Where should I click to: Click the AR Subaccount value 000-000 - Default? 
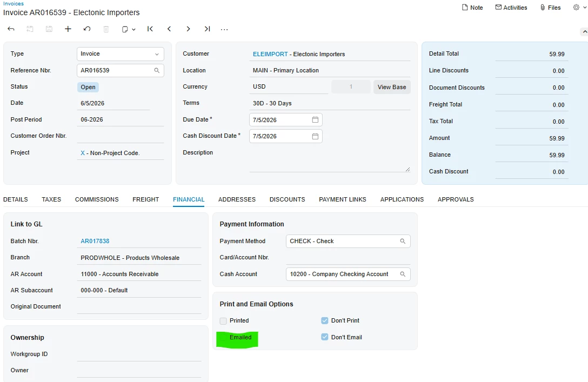(x=104, y=290)
